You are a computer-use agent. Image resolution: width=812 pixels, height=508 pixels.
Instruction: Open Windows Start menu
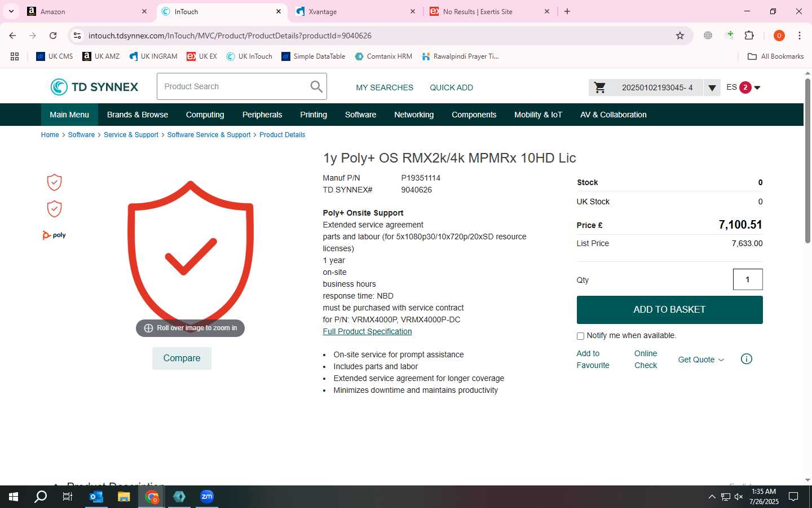point(14,497)
